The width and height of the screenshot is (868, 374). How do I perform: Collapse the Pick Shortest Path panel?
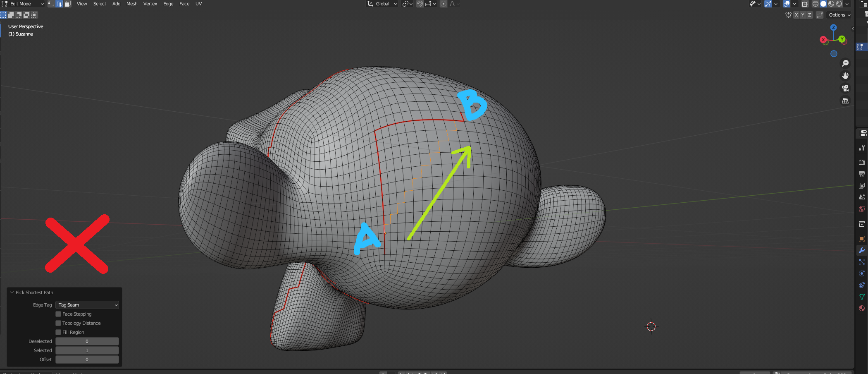pyautogui.click(x=12, y=292)
